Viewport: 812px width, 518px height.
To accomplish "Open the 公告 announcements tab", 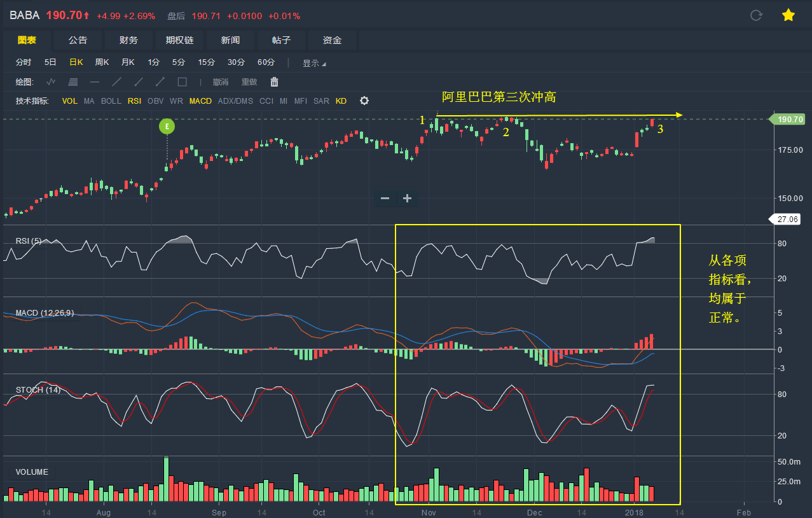I will 78,40.
